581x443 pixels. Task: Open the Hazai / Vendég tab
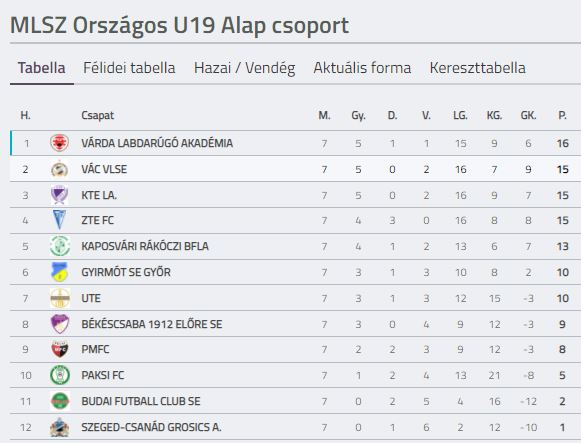245,68
